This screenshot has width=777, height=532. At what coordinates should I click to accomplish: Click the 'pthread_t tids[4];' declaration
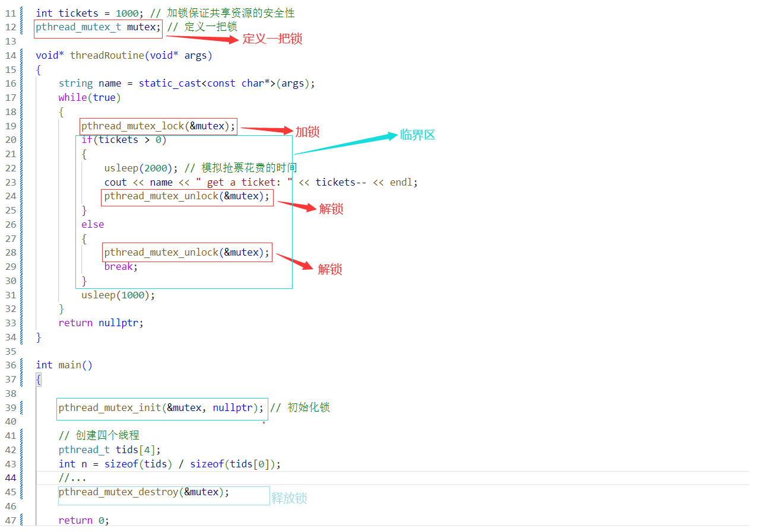(109, 450)
